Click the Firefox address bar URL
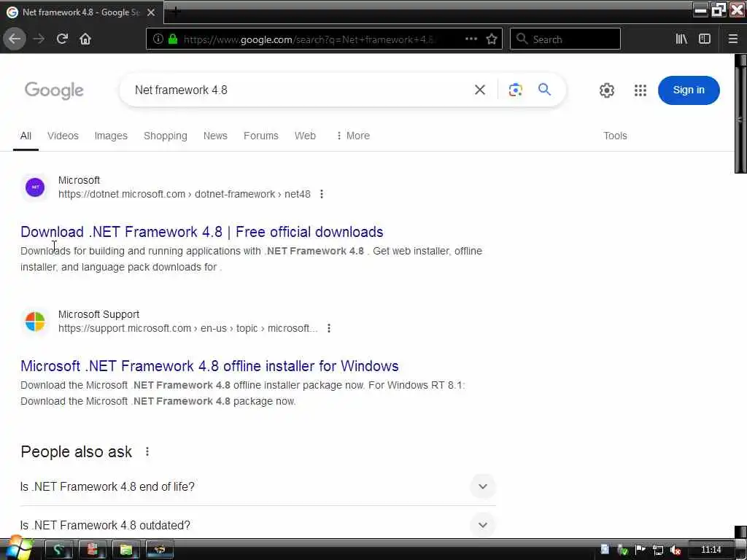Image resolution: width=747 pixels, height=560 pixels. (x=309, y=39)
